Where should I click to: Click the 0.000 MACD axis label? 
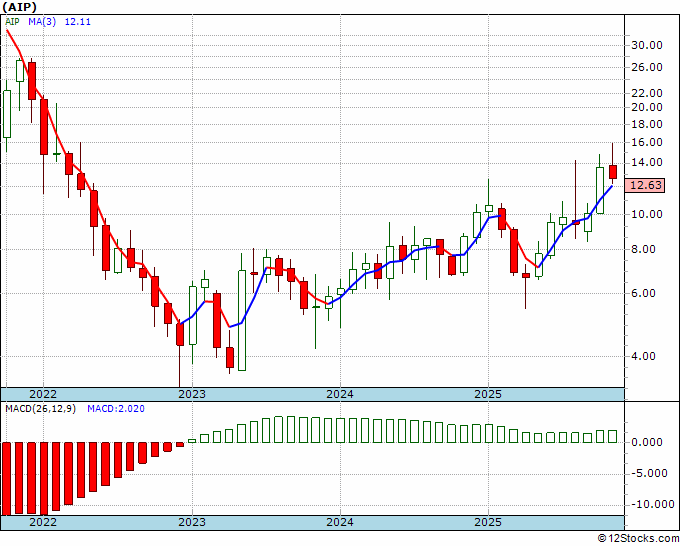(647, 443)
